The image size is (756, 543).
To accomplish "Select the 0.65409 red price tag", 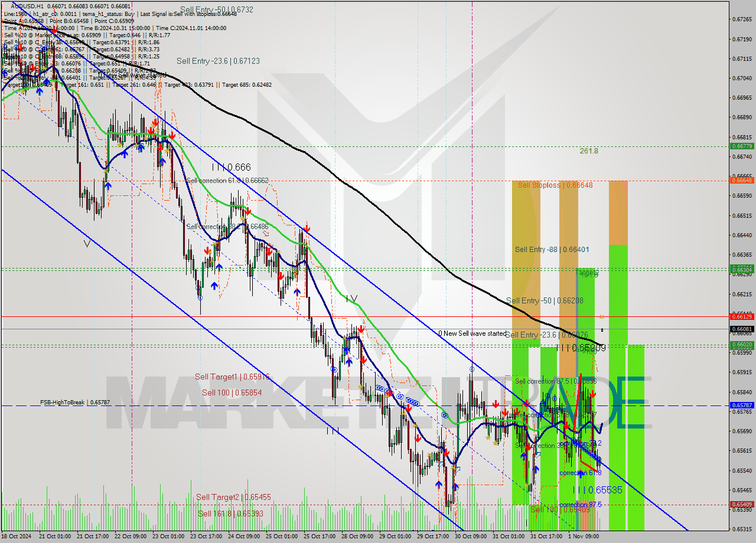I will click(742, 504).
